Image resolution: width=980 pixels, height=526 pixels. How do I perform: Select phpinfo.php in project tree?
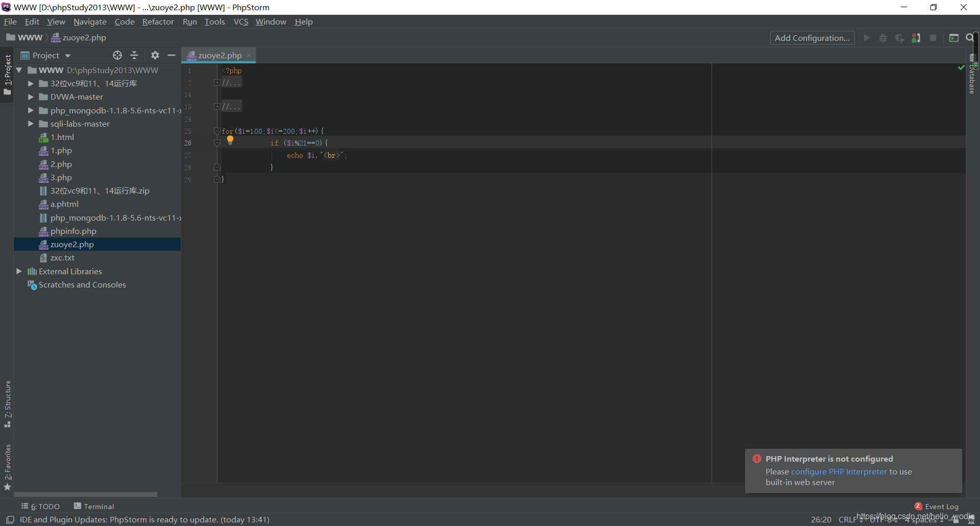tap(73, 231)
